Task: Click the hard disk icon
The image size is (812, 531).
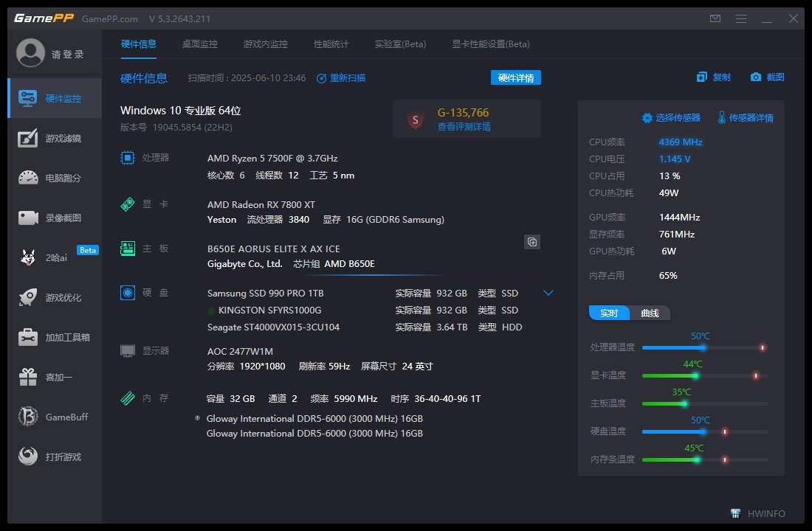Action: click(x=128, y=292)
